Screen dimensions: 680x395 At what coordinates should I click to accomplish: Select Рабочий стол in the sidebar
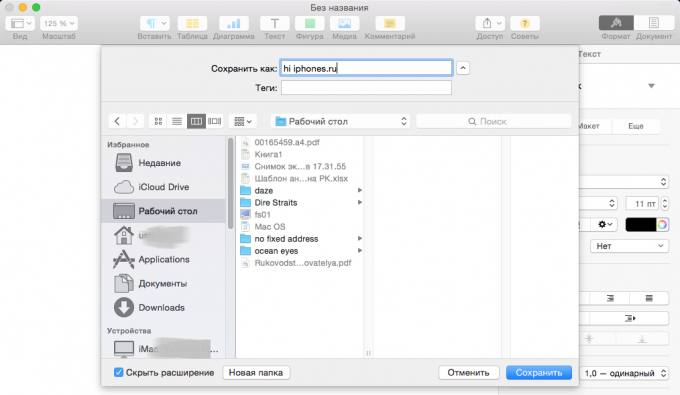(163, 211)
